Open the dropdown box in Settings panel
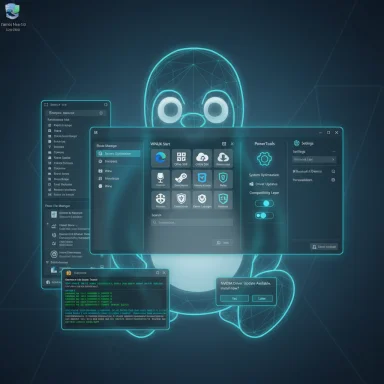Image resolution: width=384 pixels, height=384 pixels. 314,160
